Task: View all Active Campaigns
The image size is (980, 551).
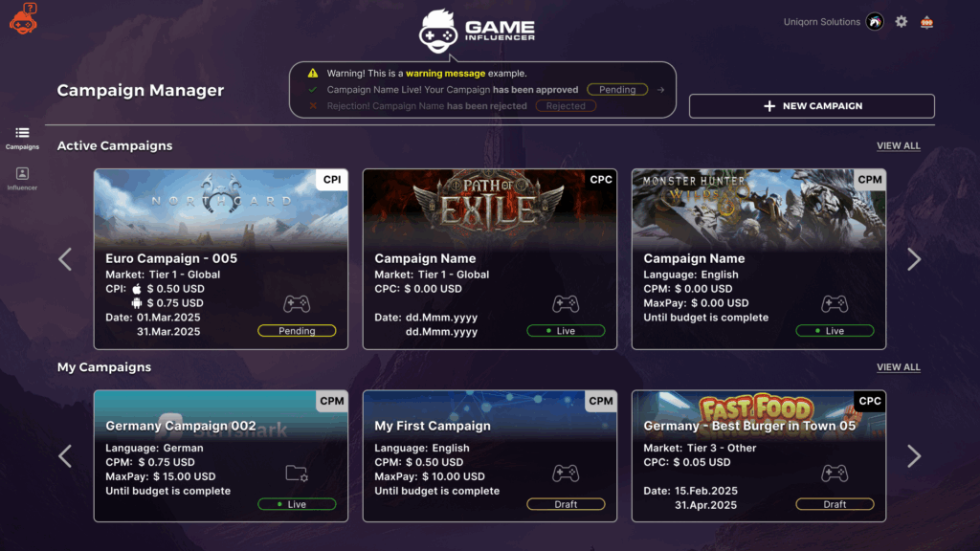Action: point(898,145)
